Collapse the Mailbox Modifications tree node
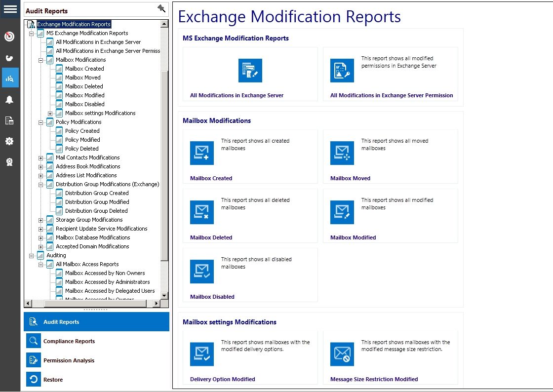The height and width of the screenshot is (392, 553). click(x=40, y=60)
